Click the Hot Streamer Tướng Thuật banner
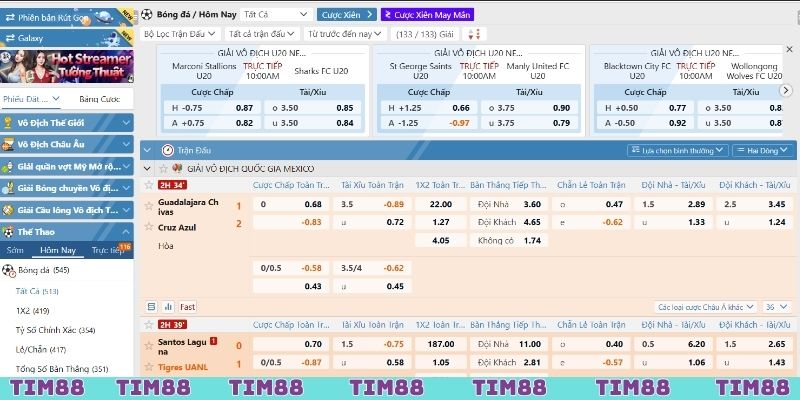The height and width of the screenshot is (400, 800). tap(68, 65)
